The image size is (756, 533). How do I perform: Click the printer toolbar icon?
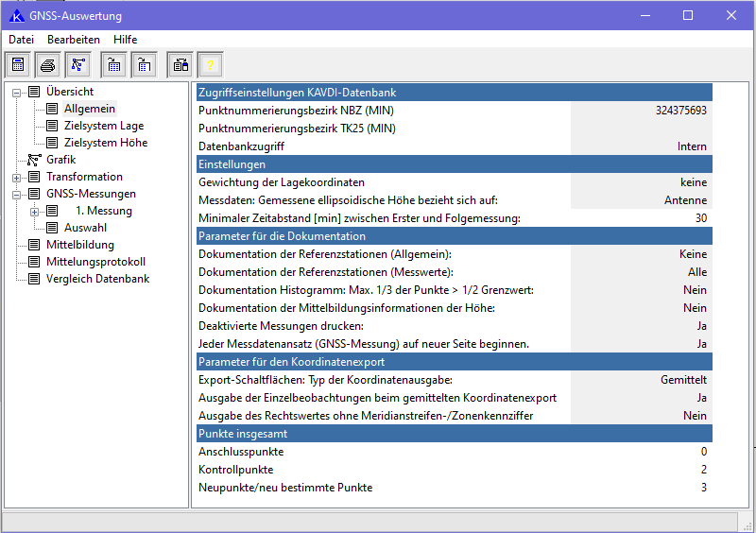point(48,65)
